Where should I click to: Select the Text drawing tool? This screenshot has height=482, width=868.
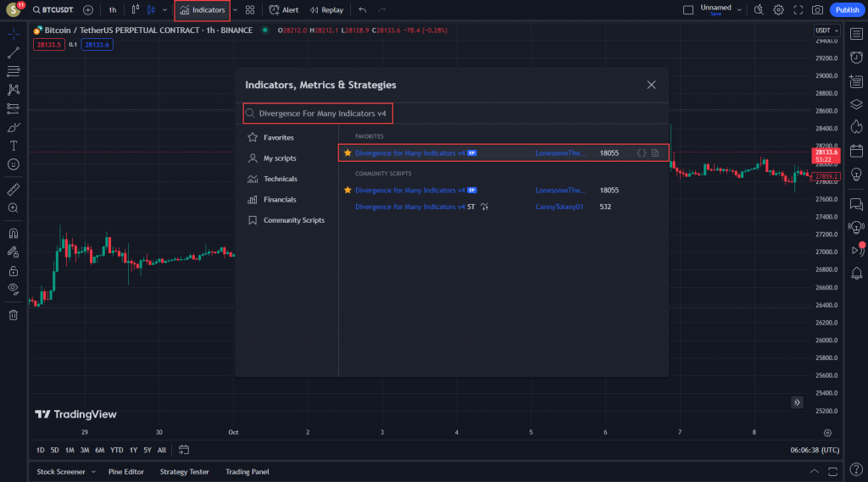pos(14,145)
